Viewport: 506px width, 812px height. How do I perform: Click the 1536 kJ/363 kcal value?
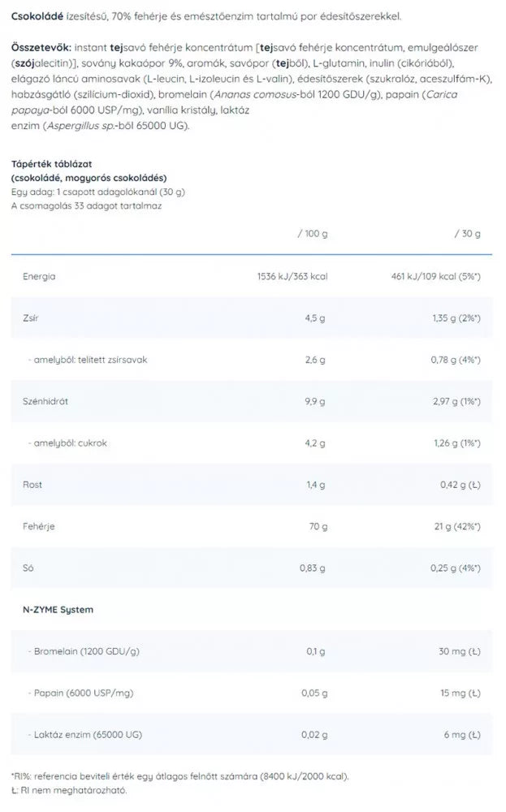(x=292, y=277)
